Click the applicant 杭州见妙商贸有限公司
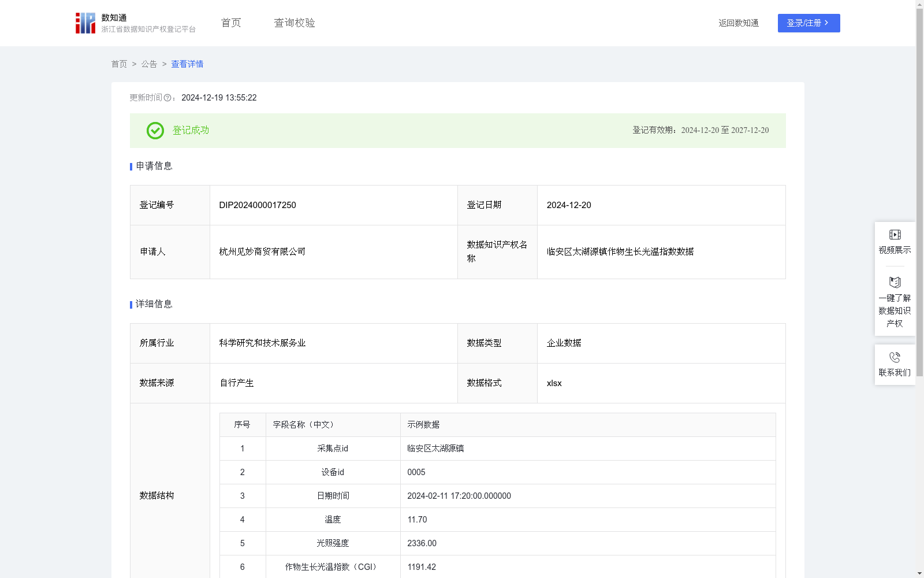This screenshot has width=924, height=578. click(x=262, y=252)
